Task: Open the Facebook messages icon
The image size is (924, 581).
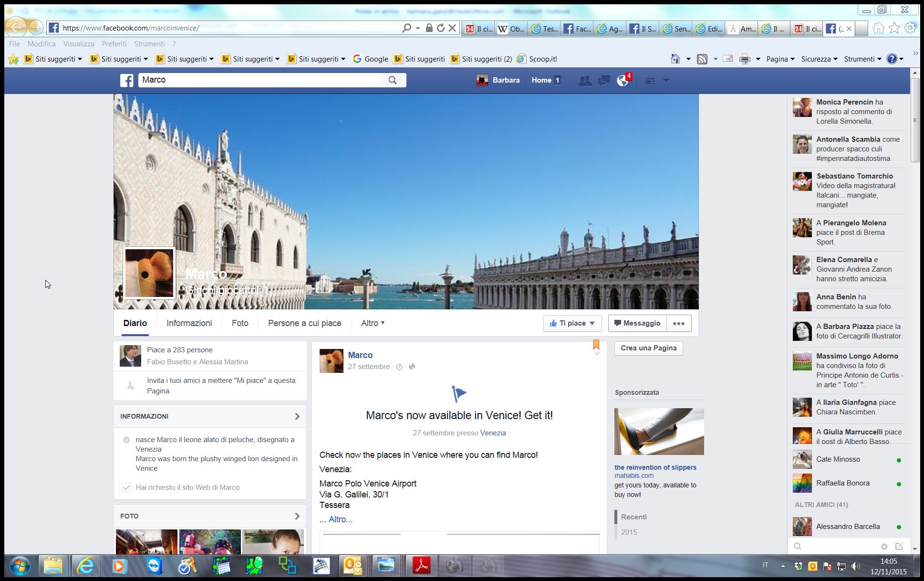Action: point(604,81)
